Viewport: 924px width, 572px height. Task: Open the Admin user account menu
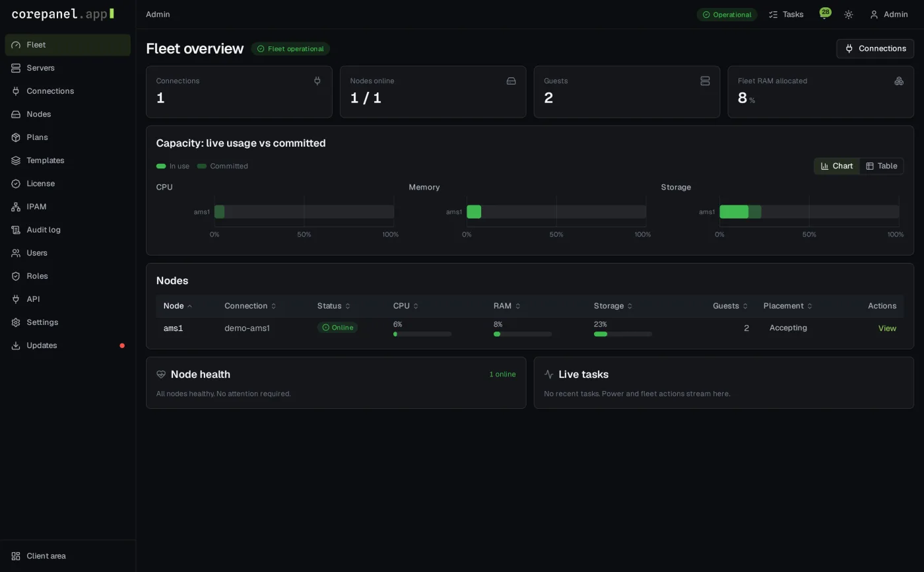pyautogui.click(x=889, y=15)
